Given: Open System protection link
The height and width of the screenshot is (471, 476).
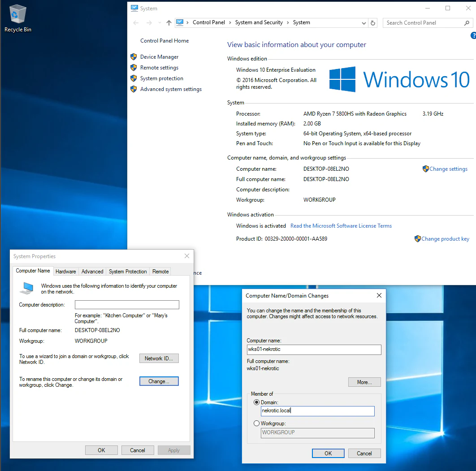Looking at the screenshot, I should [x=162, y=78].
